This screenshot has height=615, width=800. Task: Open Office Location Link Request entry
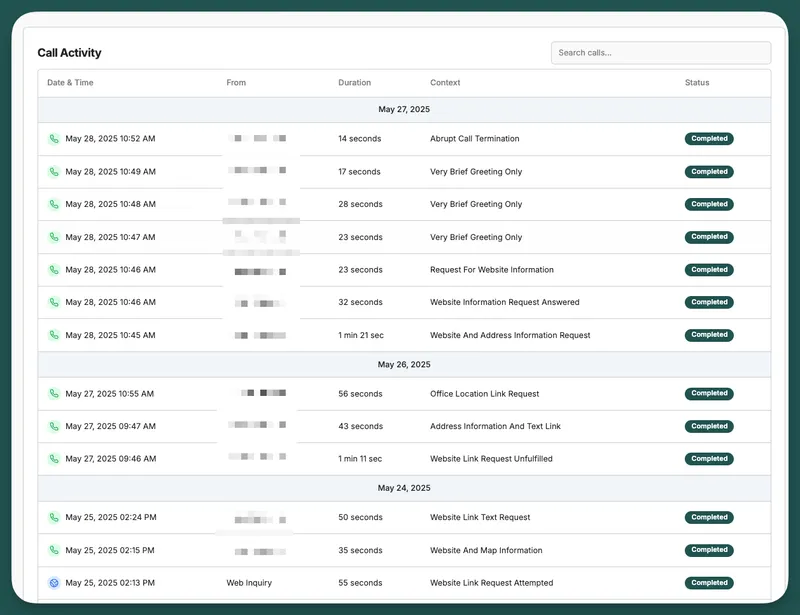pos(484,394)
